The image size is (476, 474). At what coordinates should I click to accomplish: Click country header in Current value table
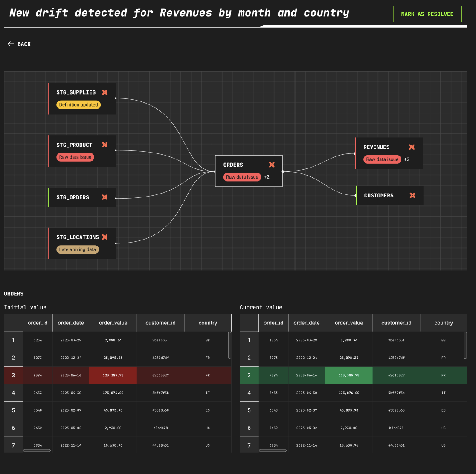pyautogui.click(x=444, y=323)
